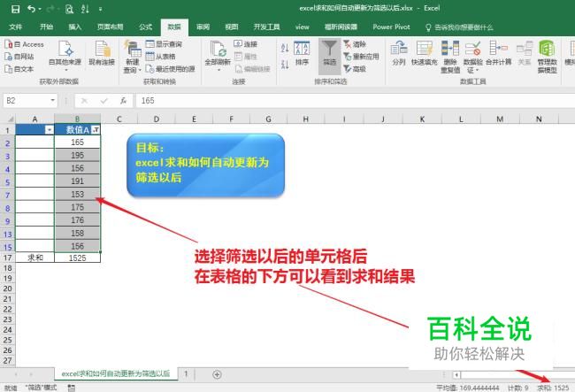This screenshot has width=575, height=392.
Task: Switch to the 开发工具 ribbon tab
Action: coord(266,27)
